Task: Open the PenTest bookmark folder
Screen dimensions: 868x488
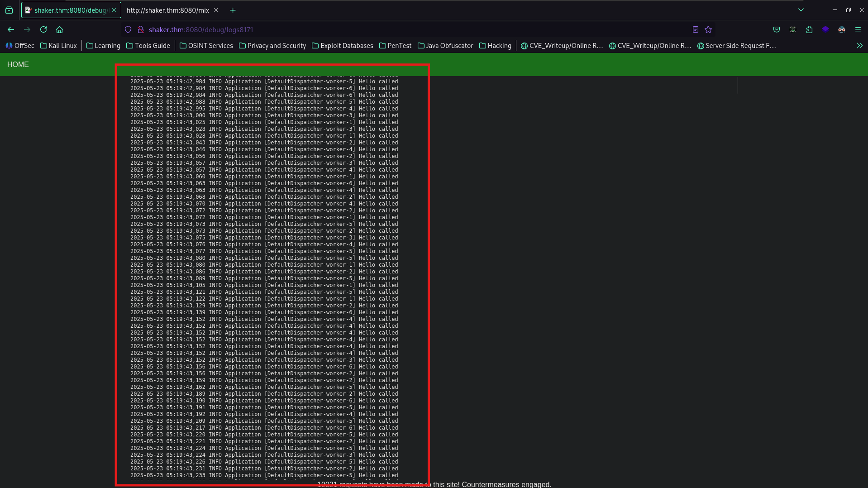Action: [x=395, y=46]
